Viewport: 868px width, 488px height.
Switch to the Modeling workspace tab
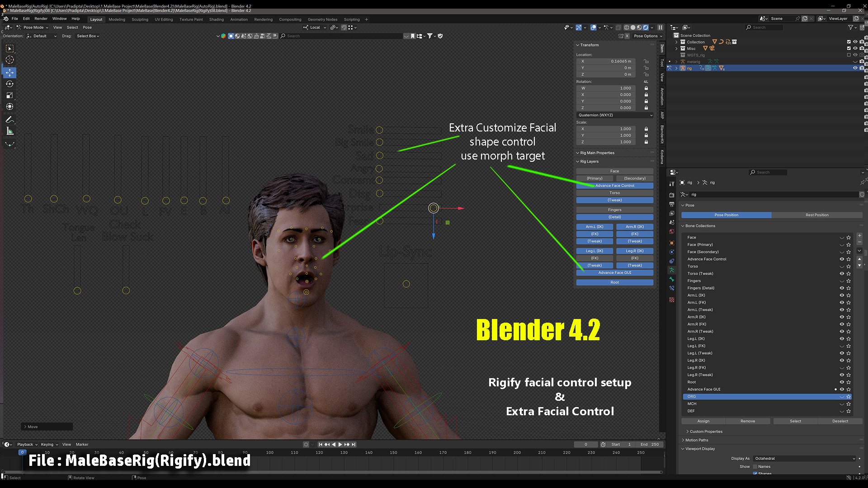pos(117,19)
